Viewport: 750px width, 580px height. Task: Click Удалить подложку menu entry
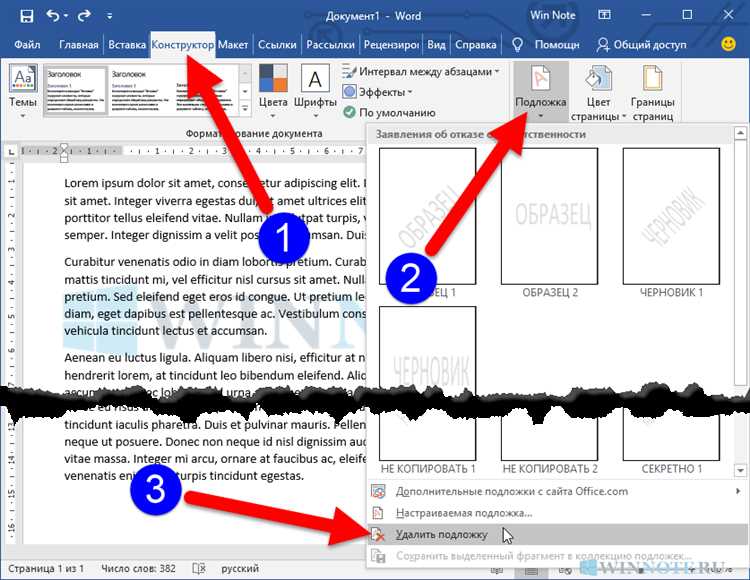tap(441, 534)
